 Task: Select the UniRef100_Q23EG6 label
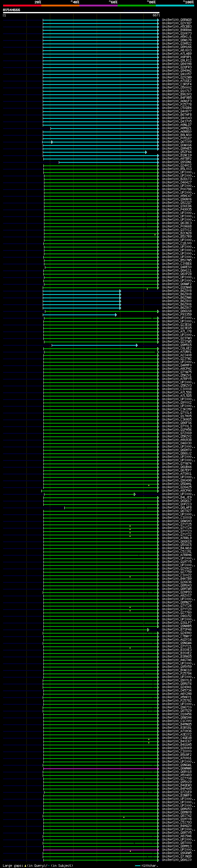pos(177,325)
